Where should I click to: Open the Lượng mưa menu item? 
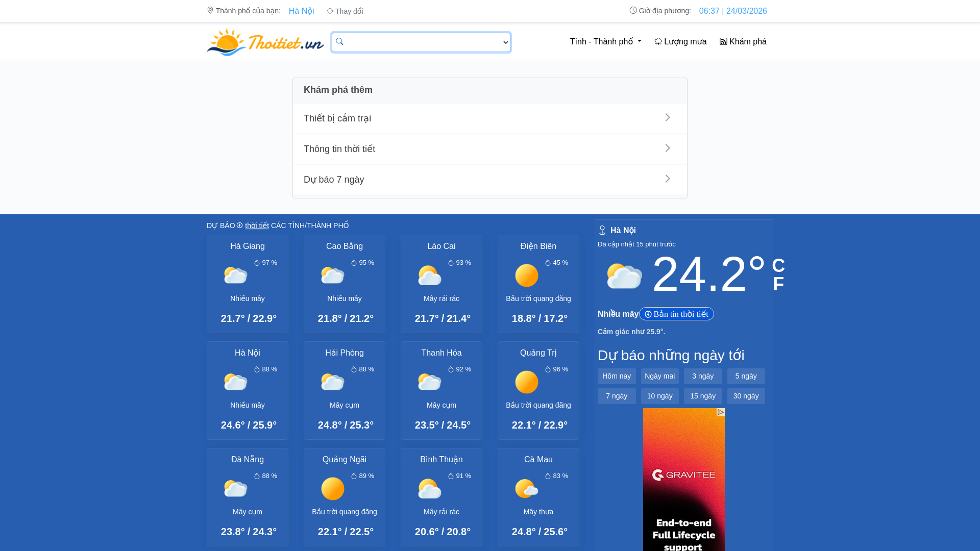(680, 41)
